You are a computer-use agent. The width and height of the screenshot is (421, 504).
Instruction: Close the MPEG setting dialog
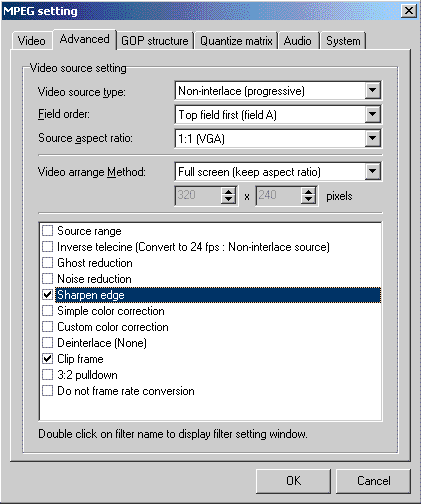[409, 11]
